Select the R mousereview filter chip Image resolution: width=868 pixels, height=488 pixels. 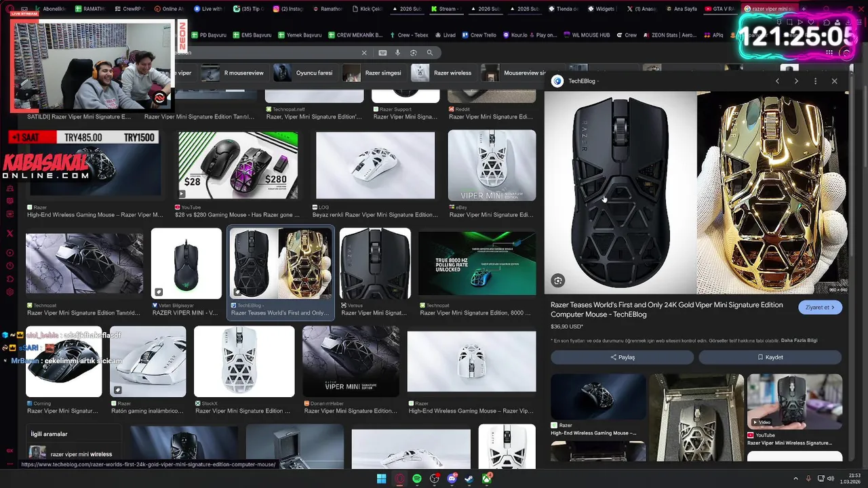pos(233,73)
